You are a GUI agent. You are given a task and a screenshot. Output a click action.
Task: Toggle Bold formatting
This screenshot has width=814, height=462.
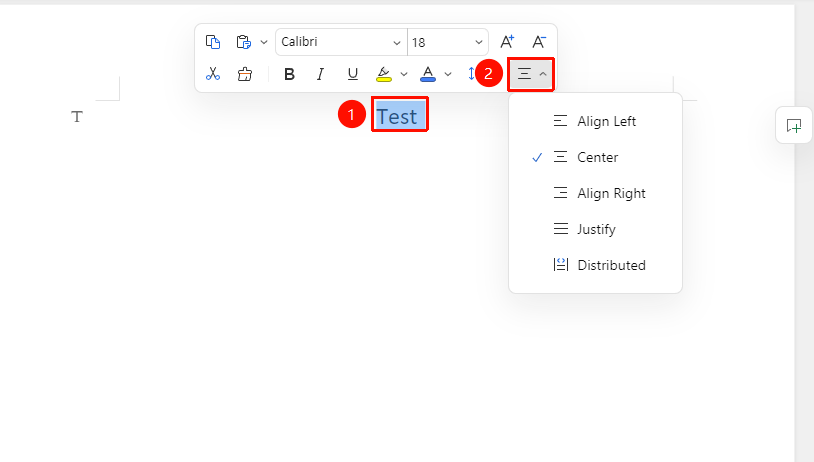[x=289, y=74]
